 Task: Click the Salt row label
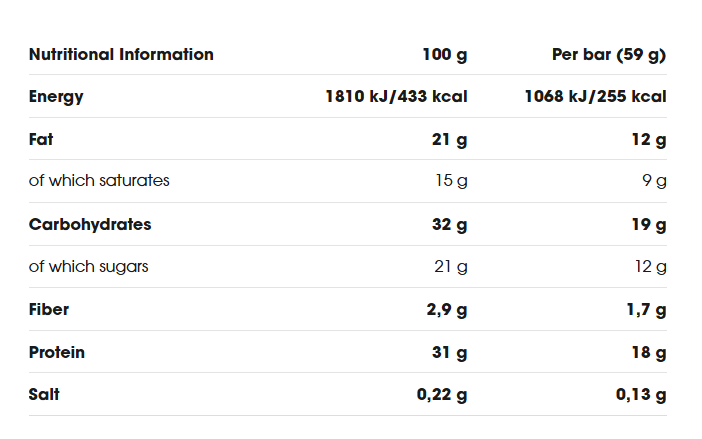tap(44, 394)
